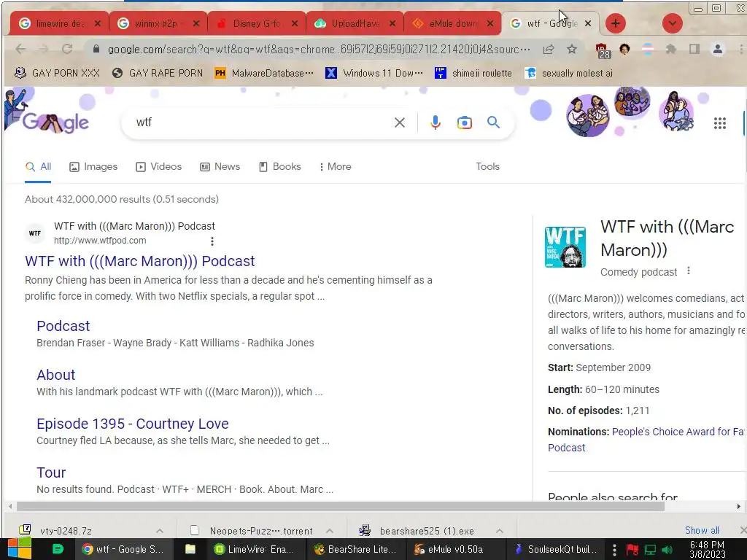Search by image with the camera icon
747x560 pixels.
point(465,122)
